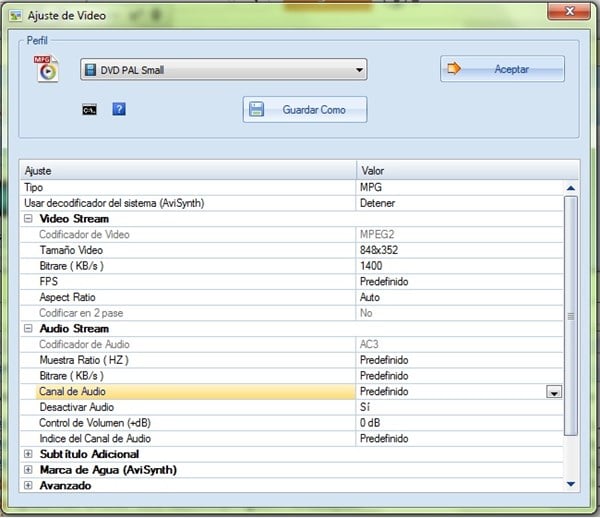Screen dimensions: 600x518
Task: Collapse the Audio Stream section
Action: [28, 329]
